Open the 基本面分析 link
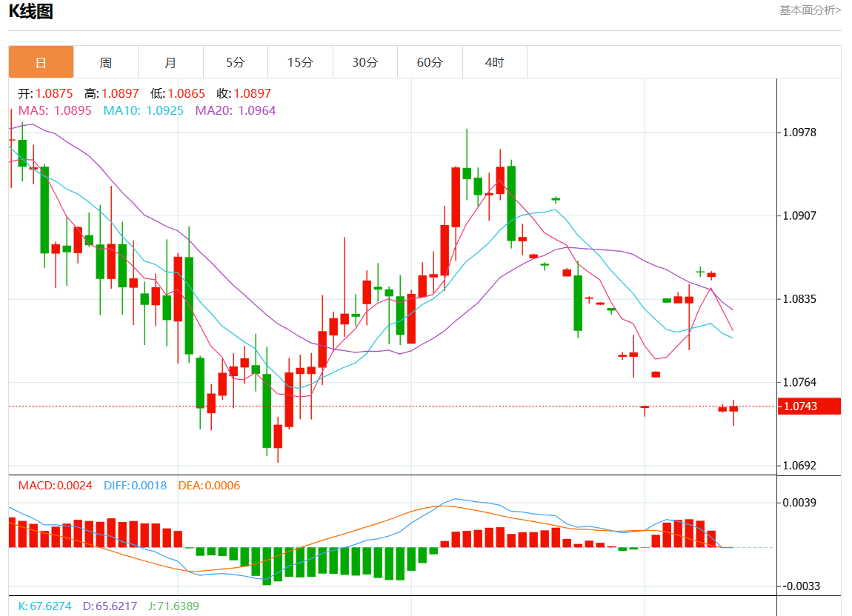 pos(810,10)
